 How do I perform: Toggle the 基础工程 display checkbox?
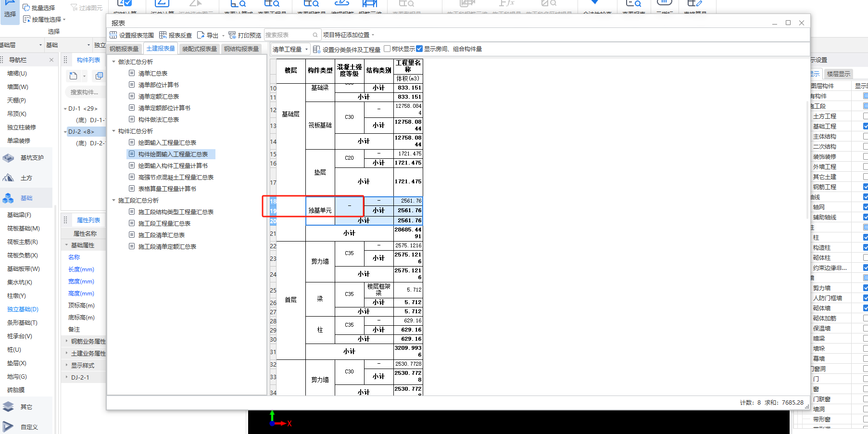click(866, 126)
